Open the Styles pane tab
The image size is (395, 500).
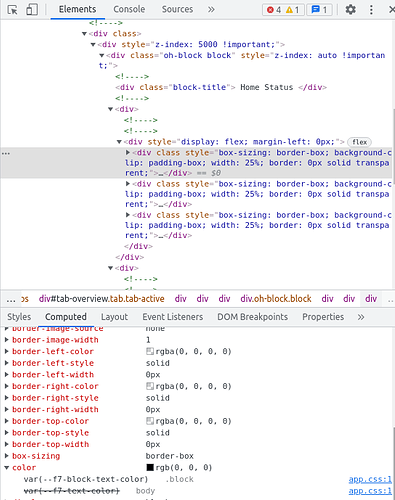tap(19, 317)
